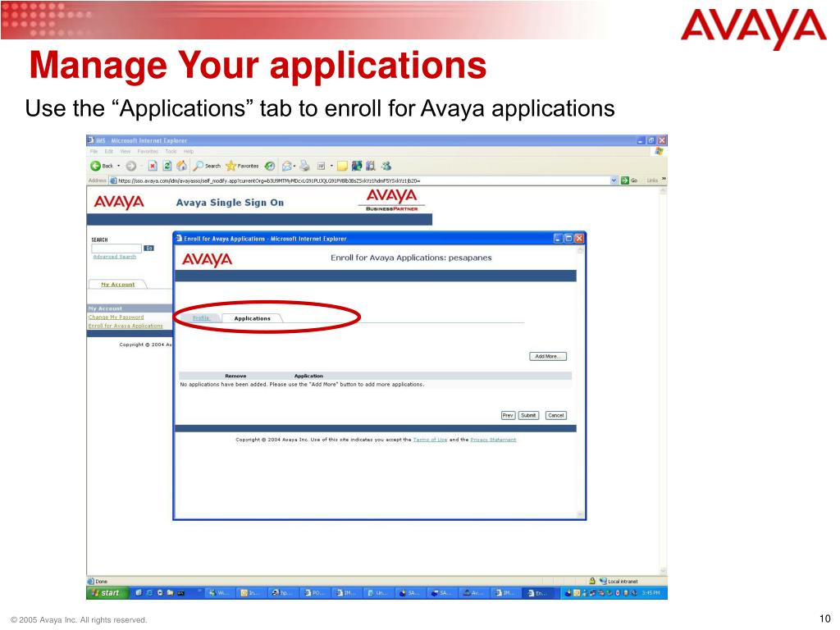Screen dimensions: 840x630
Task: Click the Prev button
Action: tap(508, 415)
